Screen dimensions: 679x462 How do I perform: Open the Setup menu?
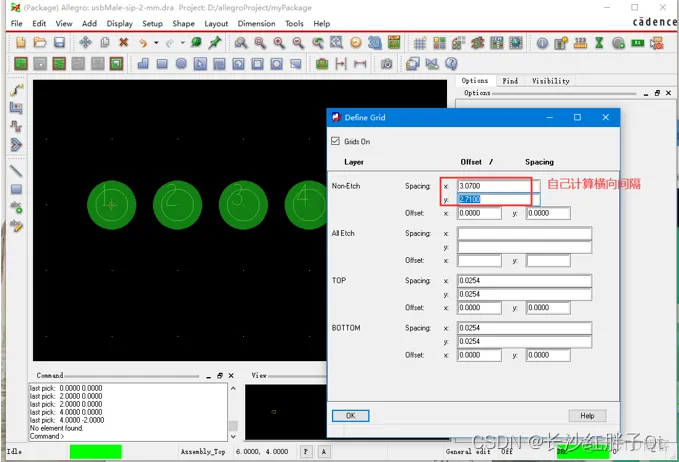click(152, 23)
